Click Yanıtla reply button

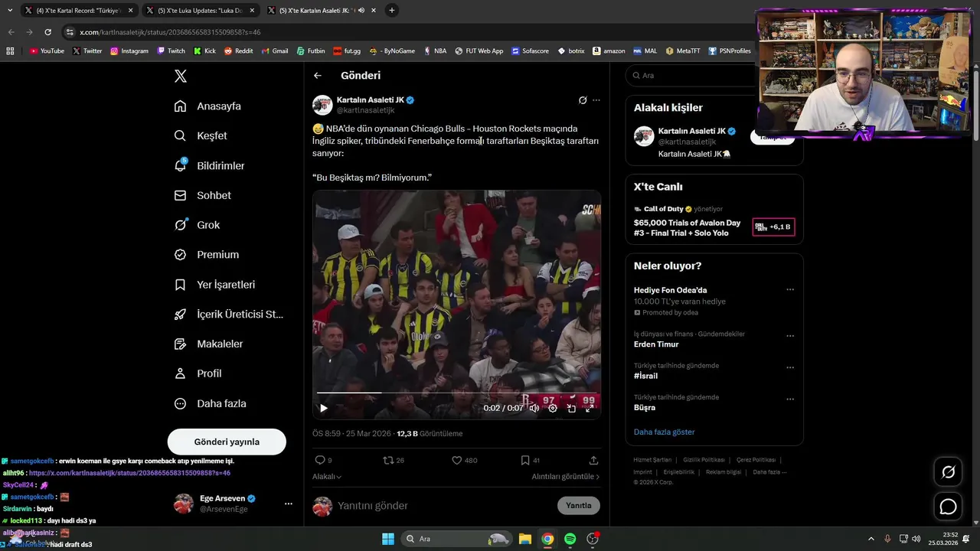[x=579, y=506]
